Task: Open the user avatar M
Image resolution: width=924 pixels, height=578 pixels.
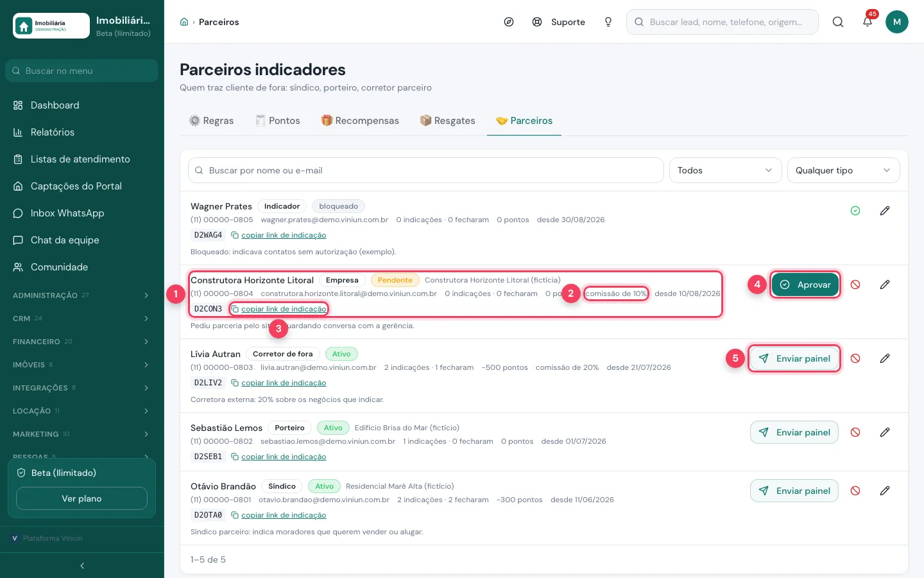Action: pyautogui.click(x=897, y=22)
